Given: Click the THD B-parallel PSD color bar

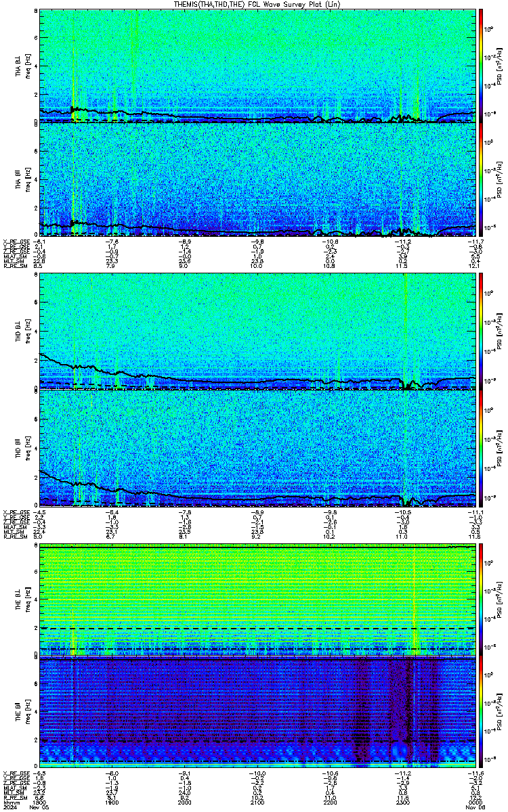Looking at the screenshot, I should (x=482, y=447).
